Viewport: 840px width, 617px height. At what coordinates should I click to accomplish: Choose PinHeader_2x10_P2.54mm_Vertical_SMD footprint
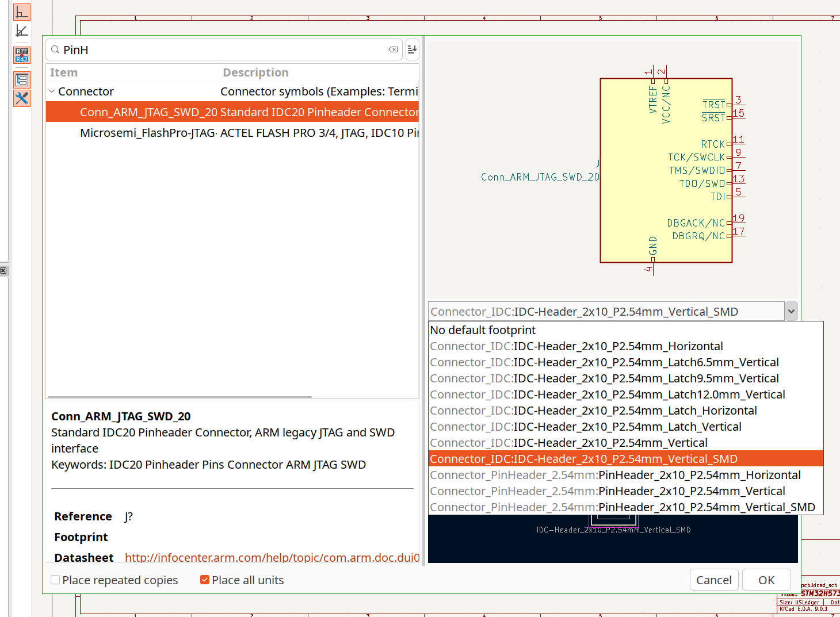[626, 507]
